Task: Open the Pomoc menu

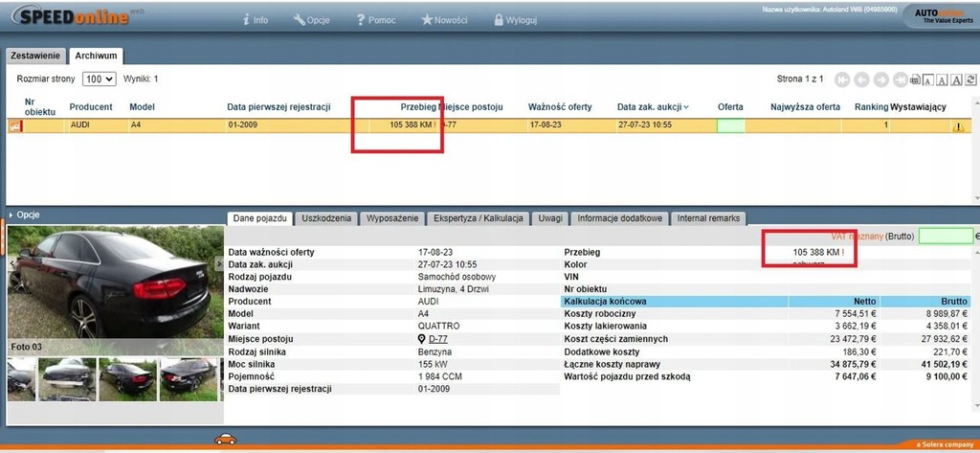Action: [x=375, y=19]
